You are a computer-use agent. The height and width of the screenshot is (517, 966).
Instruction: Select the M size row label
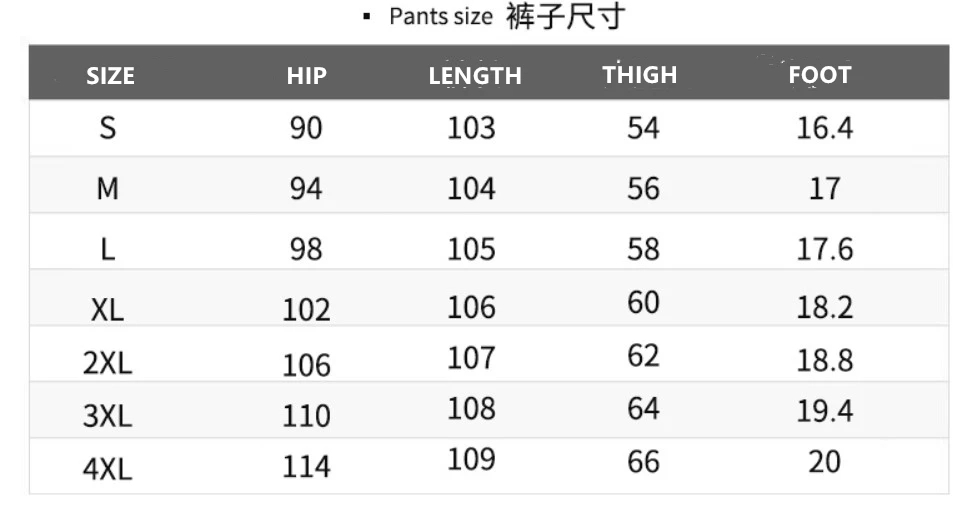(x=108, y=188)
